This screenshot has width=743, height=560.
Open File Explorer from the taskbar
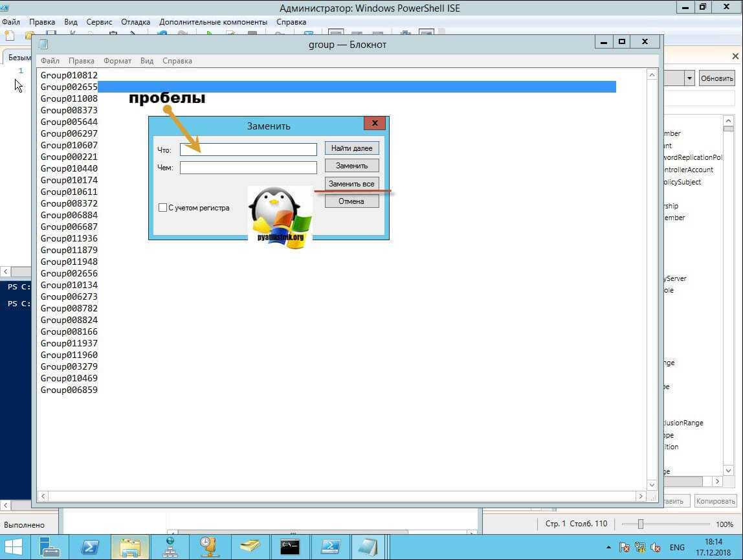pos(129,547)
